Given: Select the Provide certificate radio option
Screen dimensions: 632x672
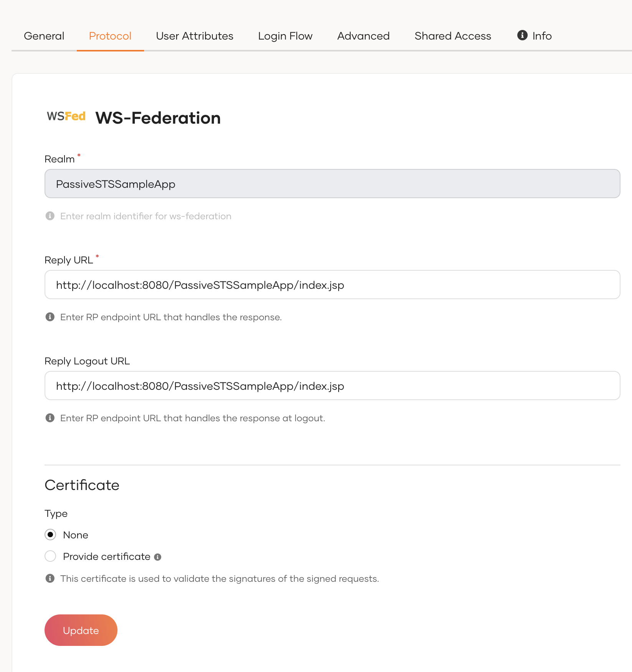Looking at the screenshot, I should point(50,556).
